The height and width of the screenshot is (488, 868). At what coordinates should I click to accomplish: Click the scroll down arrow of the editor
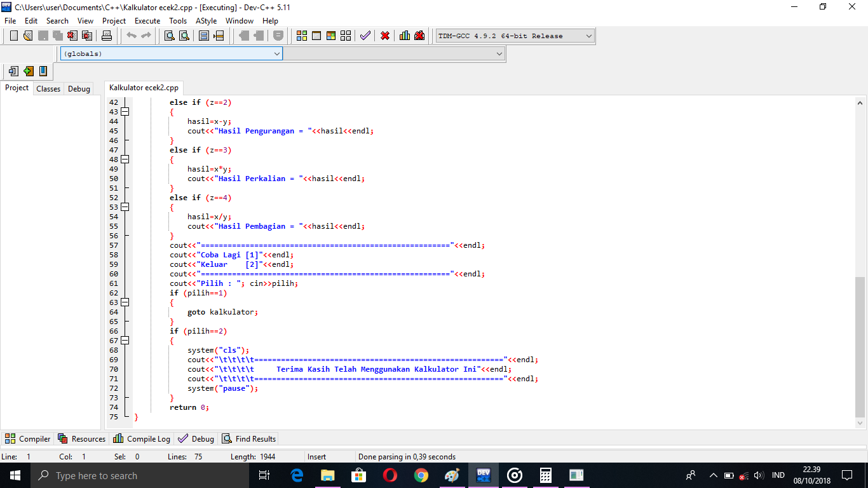(x=860, y=423)
